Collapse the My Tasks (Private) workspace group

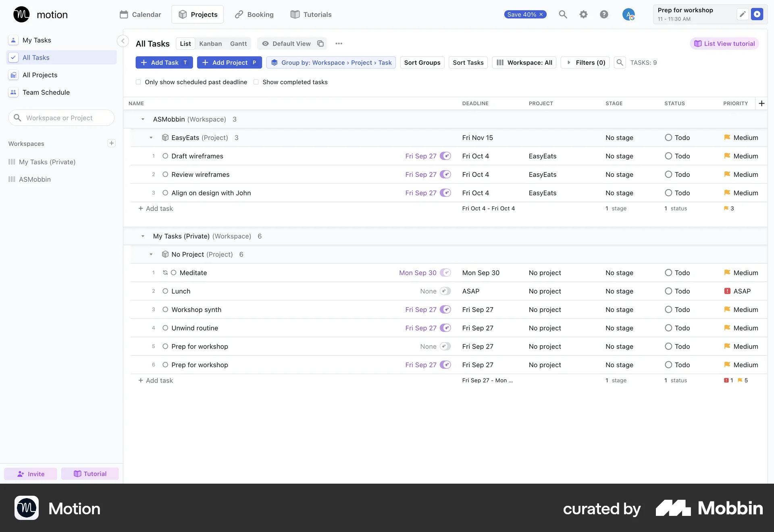pyautogui.click(x=142, y=236)
